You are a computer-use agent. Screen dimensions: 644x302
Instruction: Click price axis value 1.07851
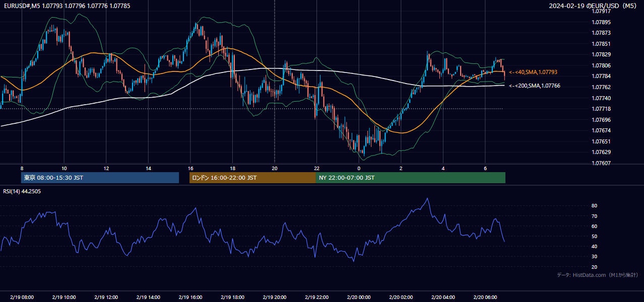pyautogui.click(x=601, y=44)
